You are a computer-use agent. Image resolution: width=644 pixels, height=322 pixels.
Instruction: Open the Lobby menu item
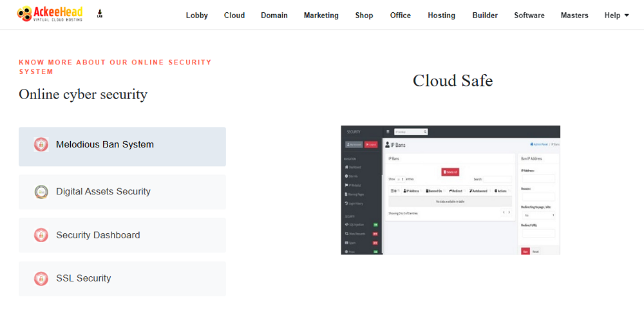point(196,15)
